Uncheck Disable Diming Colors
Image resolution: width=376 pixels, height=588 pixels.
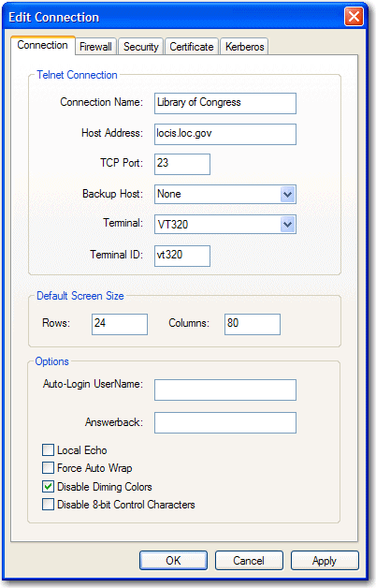[x=48, y=486]
